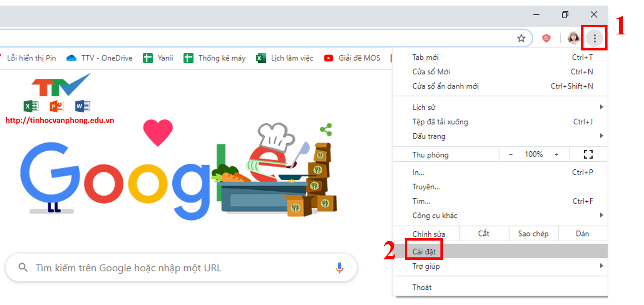The height and width of the screenshot is (305, 644).
Task: Open the TTV - OneDrive bookmark
Action: (99, 58)
